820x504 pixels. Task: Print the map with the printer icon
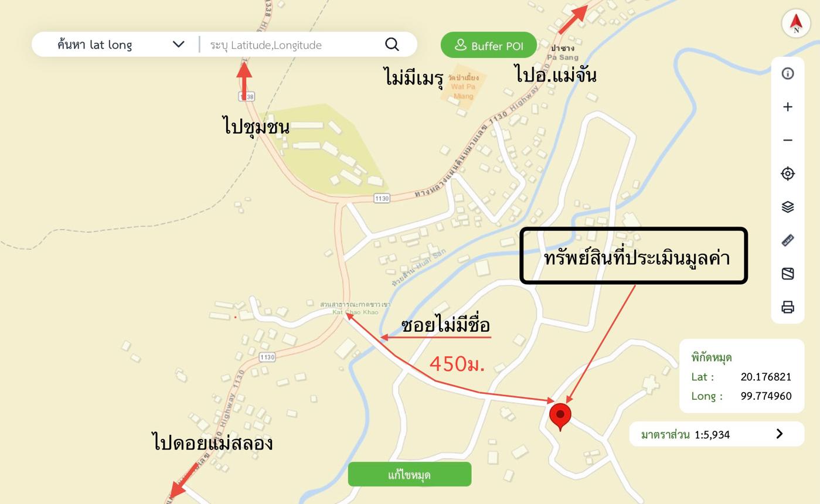[x=788, y=307]
